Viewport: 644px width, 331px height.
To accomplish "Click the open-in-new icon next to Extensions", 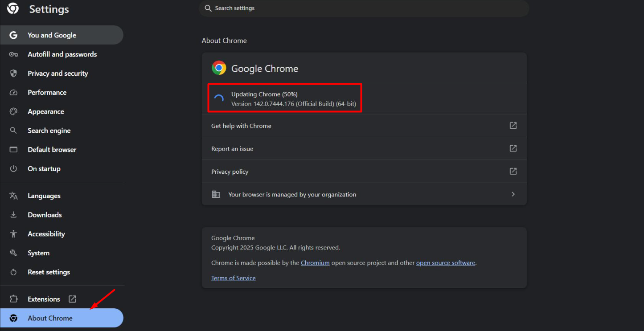I will [72, 299].
